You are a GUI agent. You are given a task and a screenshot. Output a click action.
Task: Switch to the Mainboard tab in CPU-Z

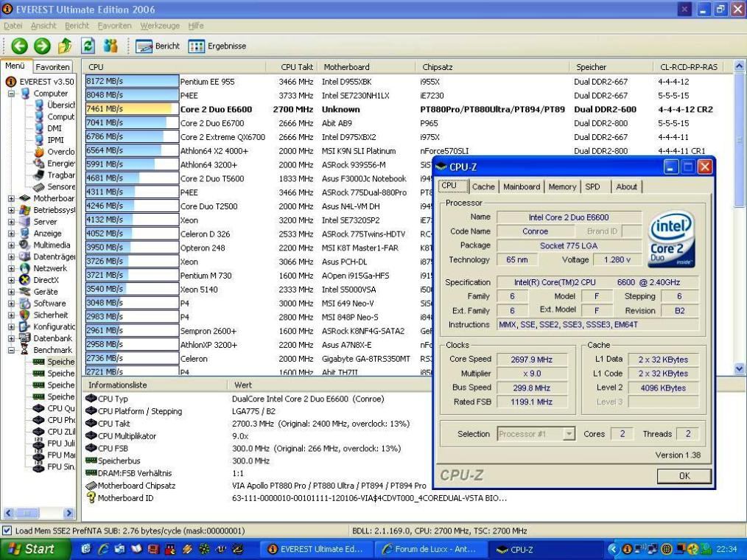[522, 187]
